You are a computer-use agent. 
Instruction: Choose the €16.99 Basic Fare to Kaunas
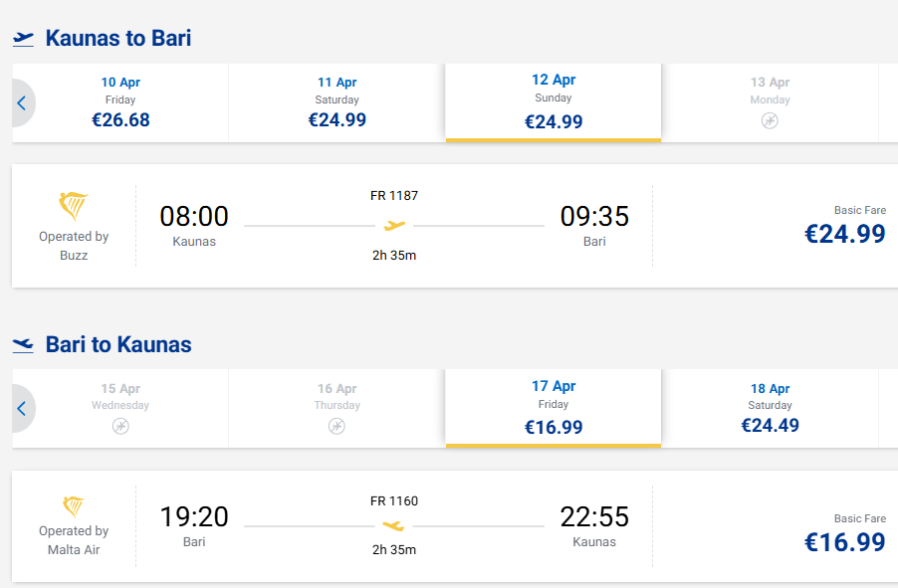pos(844,541)
